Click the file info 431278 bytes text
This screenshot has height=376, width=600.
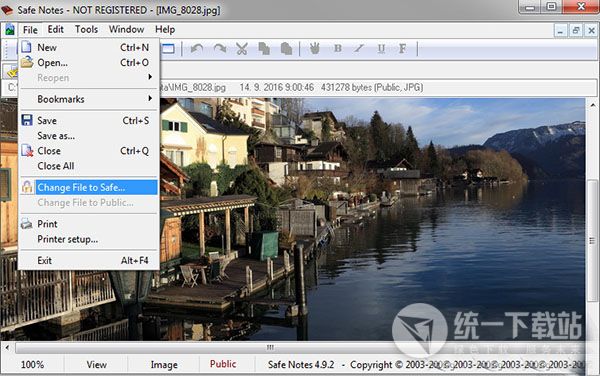click(x=372, y=88)
